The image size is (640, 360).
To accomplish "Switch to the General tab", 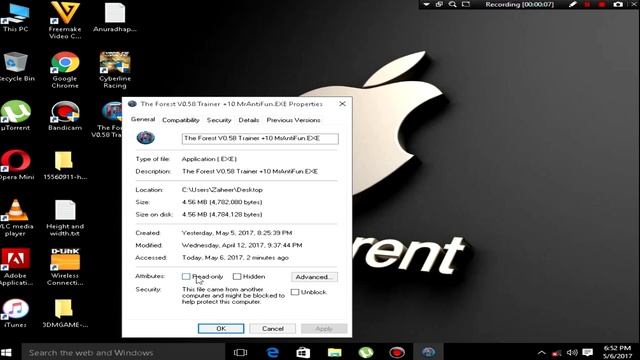I will 143,119.
